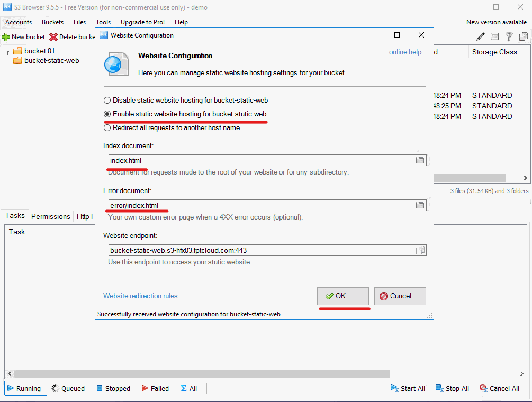Image resolution: width=532 pixels, height=402 pixels.
Task: Open Website redirection rules link
Action: [x=140, y=296]
